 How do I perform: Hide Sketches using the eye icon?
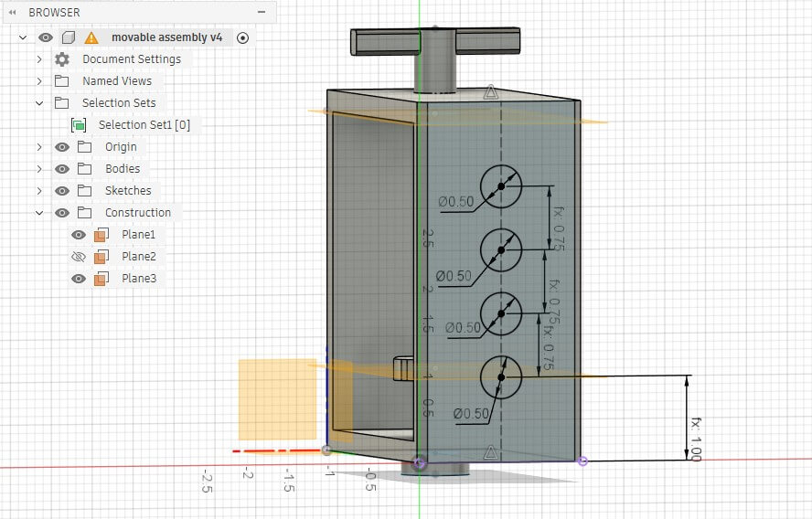click(x=62, y=190)
